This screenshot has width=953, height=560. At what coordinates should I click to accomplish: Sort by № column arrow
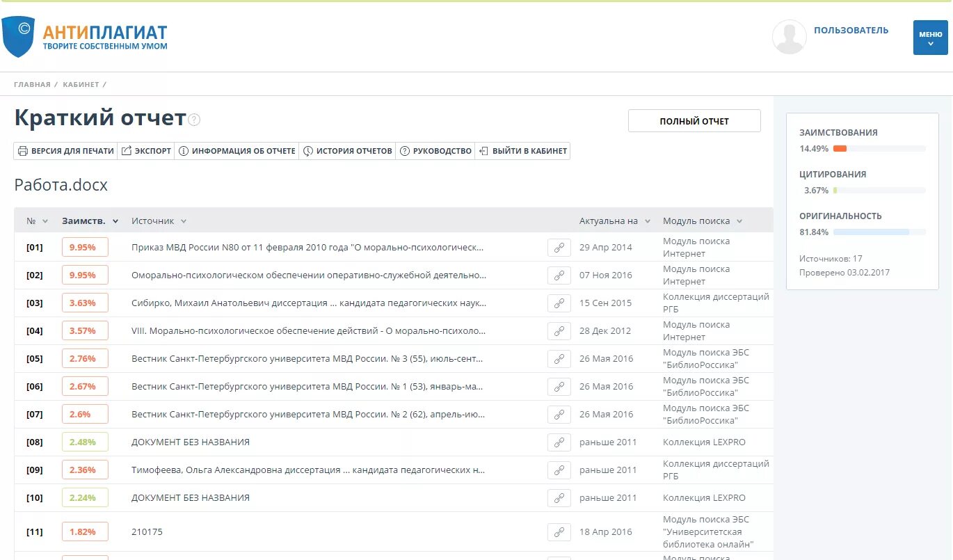coord(45,221)
